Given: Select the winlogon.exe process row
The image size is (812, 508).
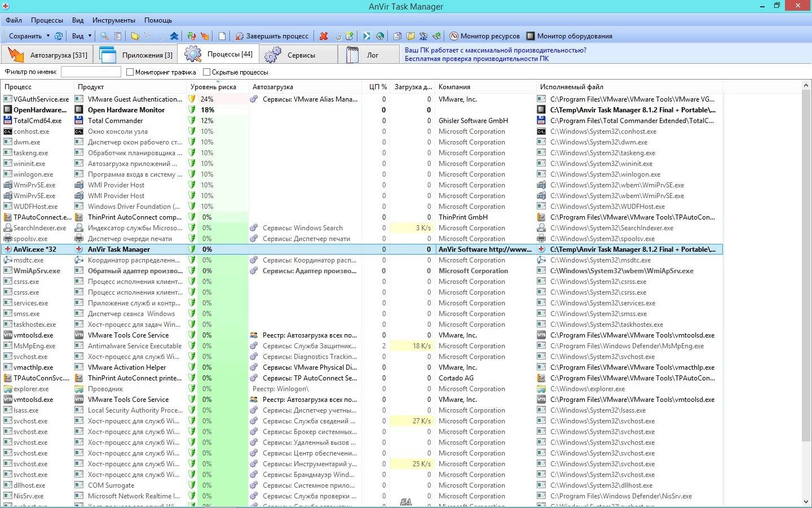Looking at the screenshot, I should [361, 174].
